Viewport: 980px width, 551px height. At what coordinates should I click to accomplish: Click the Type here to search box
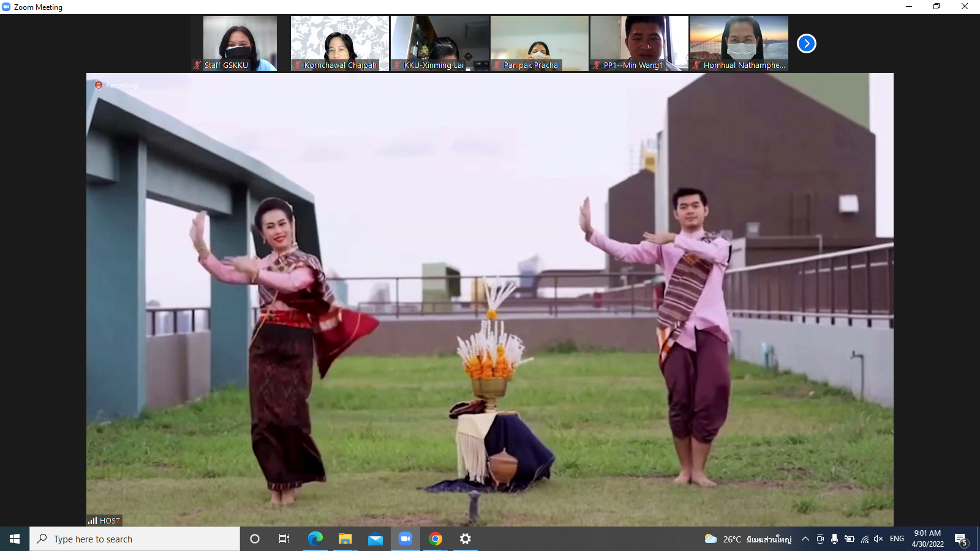coord(135,539)
